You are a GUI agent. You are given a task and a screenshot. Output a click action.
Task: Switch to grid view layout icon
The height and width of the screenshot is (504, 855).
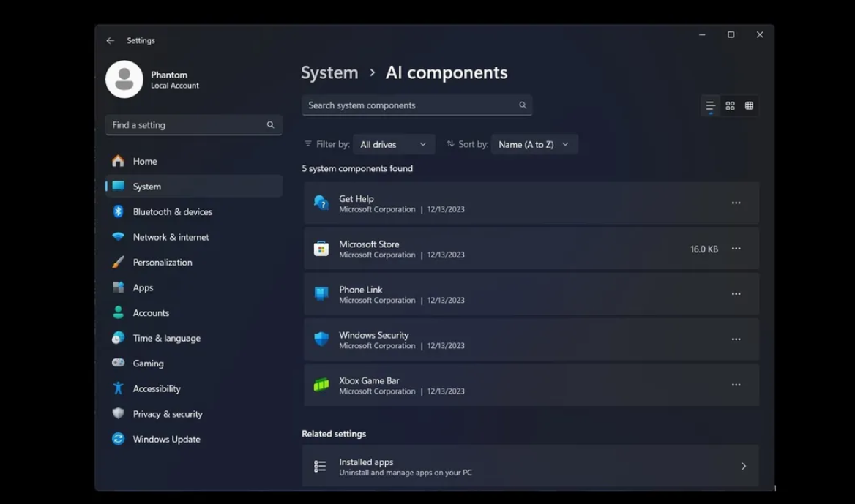pos(730,106)
